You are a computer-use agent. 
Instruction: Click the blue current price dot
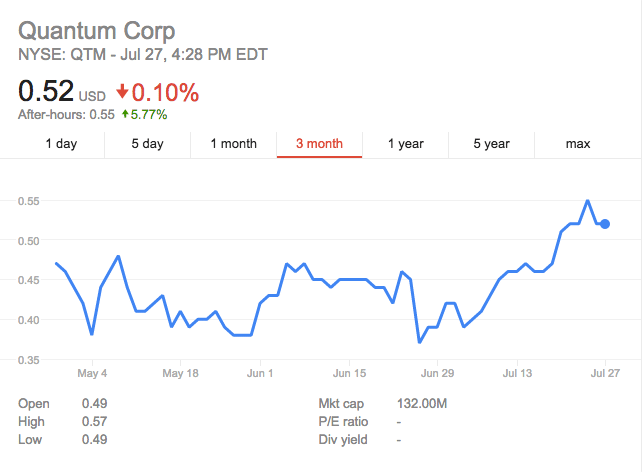point(605,224)
